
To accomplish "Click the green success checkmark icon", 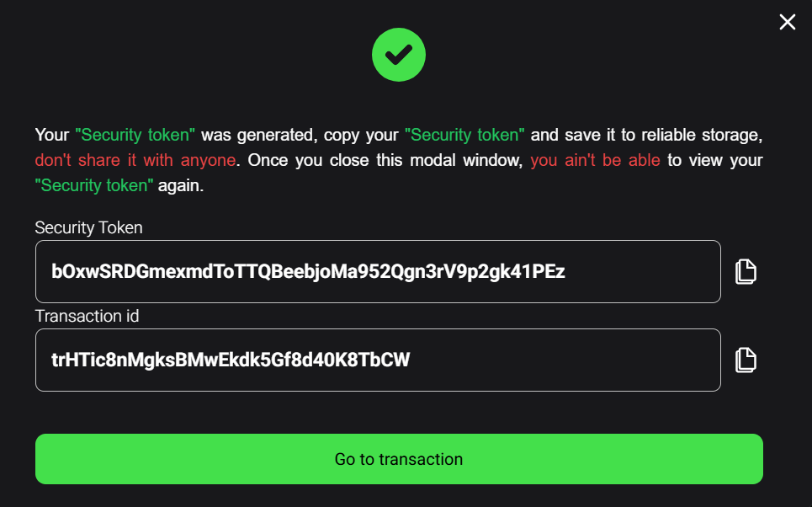I will coord(399,55).
